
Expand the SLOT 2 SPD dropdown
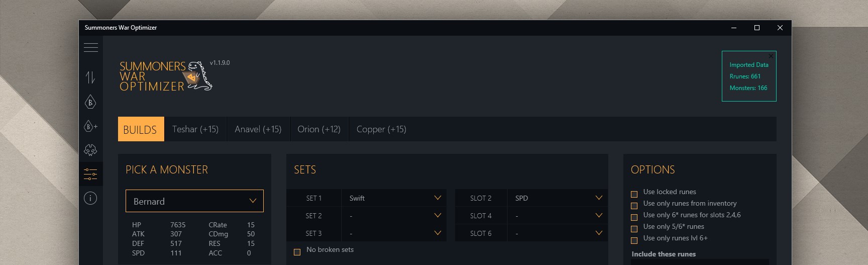(x=557, y=198)
